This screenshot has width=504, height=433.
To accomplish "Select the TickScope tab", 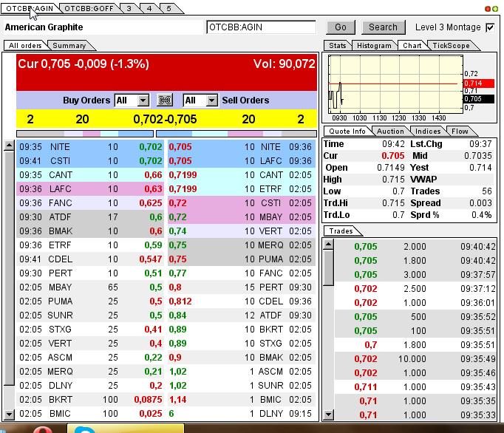I will (x=450, y=46).
